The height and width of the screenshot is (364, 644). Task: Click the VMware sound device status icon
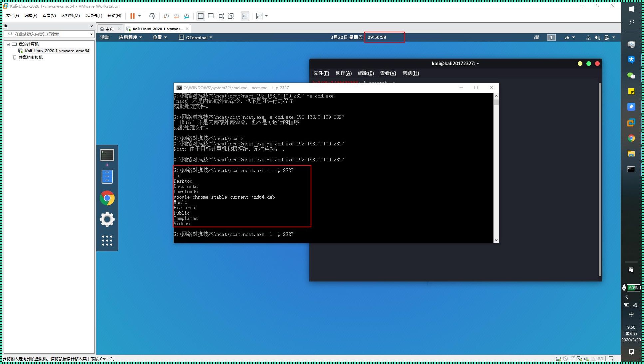coord(586,359)
